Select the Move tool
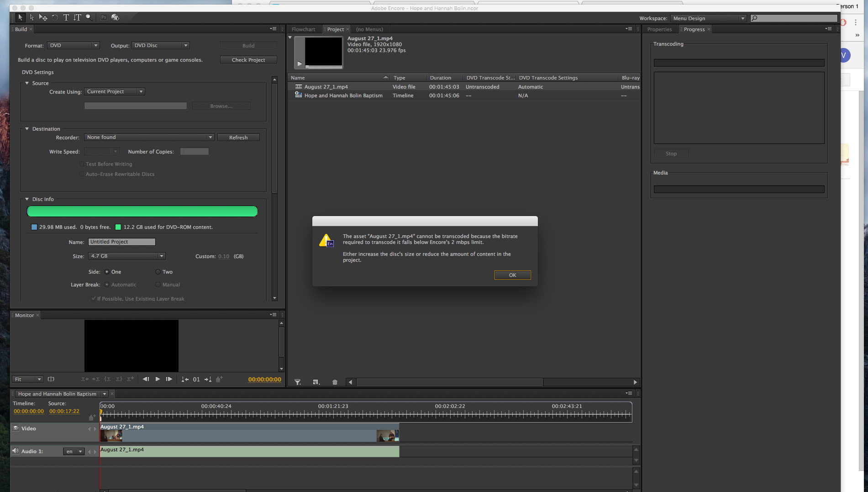This screenshot has height=492, width=868. coord(43,17)
